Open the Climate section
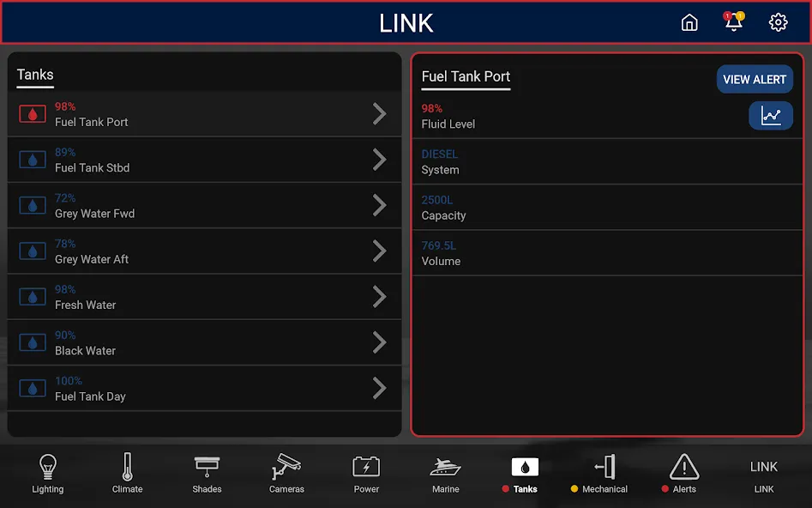 [128, 474]
